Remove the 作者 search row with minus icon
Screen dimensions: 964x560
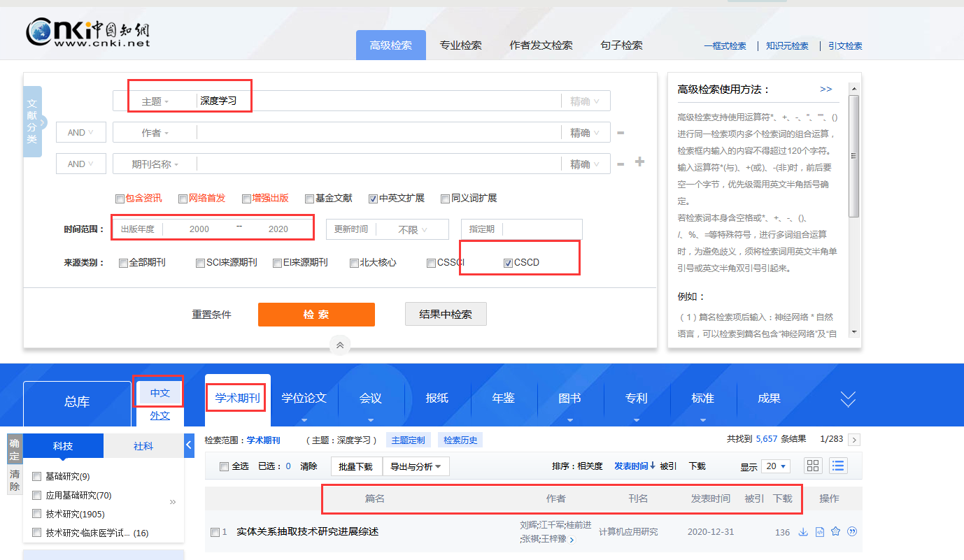coord(621,132)
